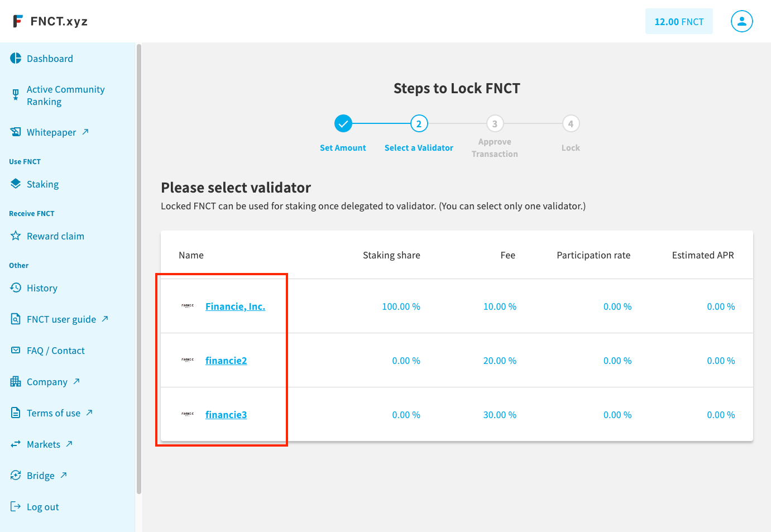The image size is (771, 532).
Task: Open the FAQ / Contact page
Action: pos(56,351)
